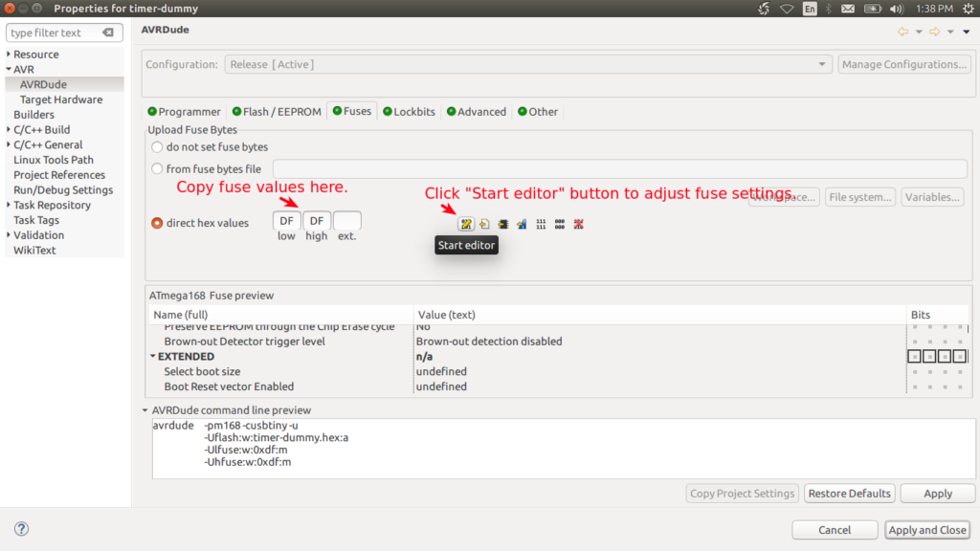The height and width of the screenshot is (551, 980).
Task: Adjust the system volume indicator
Action: click(x=895, y=8)
